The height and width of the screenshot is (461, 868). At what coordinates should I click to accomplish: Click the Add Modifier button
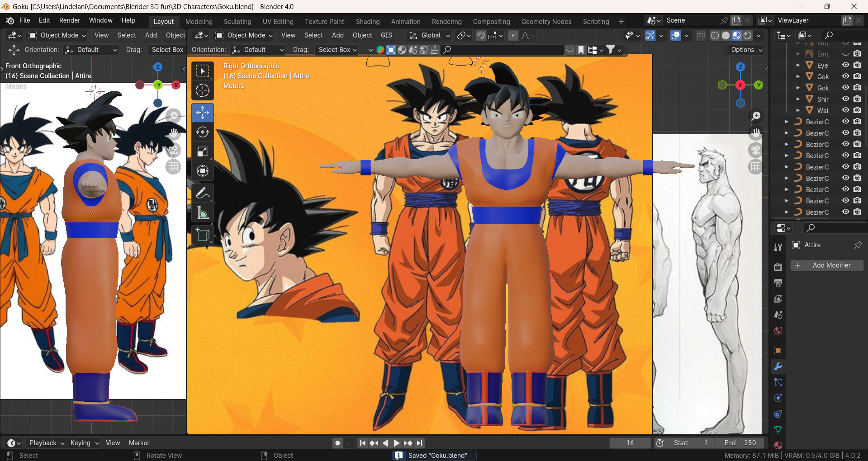827,265
